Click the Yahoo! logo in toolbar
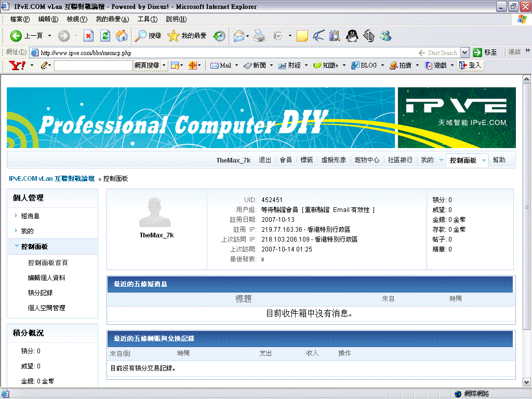The height and width of the screenshot is (399, 532). 18,65
